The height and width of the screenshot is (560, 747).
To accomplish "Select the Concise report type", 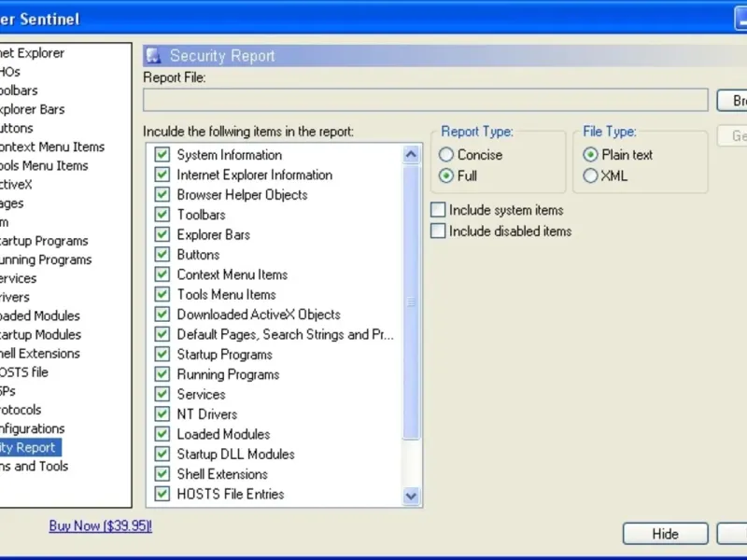I will (x=446, y=155).
